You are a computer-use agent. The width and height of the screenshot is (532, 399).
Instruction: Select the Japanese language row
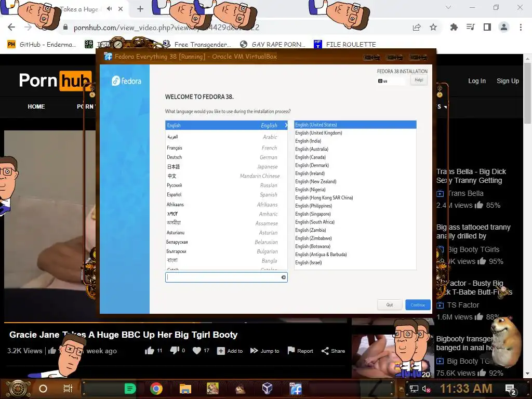227,167
